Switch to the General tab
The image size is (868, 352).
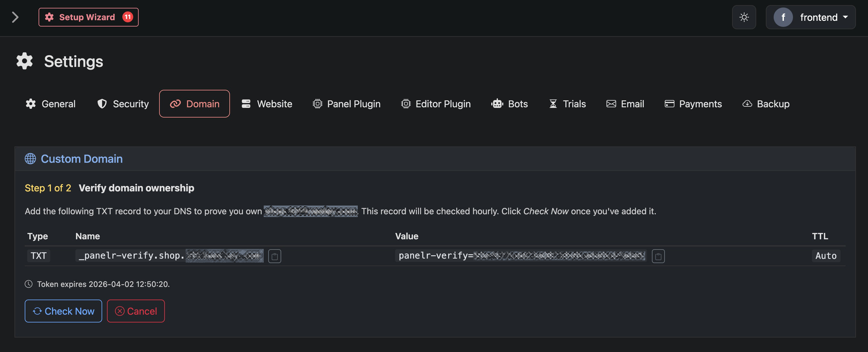pos(51,104)
